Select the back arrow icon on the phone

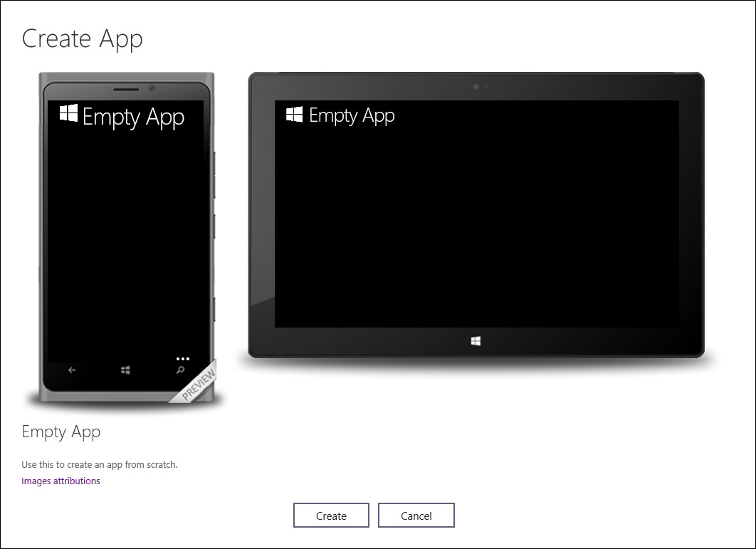[x=72, y=370]
